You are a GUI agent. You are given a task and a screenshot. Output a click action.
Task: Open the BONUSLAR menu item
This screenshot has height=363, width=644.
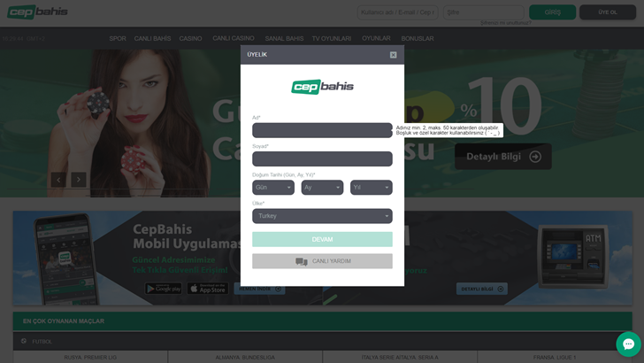point(418,39)
